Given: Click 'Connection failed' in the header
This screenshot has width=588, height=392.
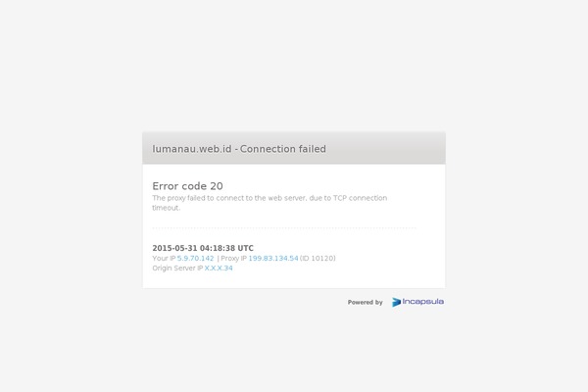Looking at the screenshot, I should coord(283,149).
